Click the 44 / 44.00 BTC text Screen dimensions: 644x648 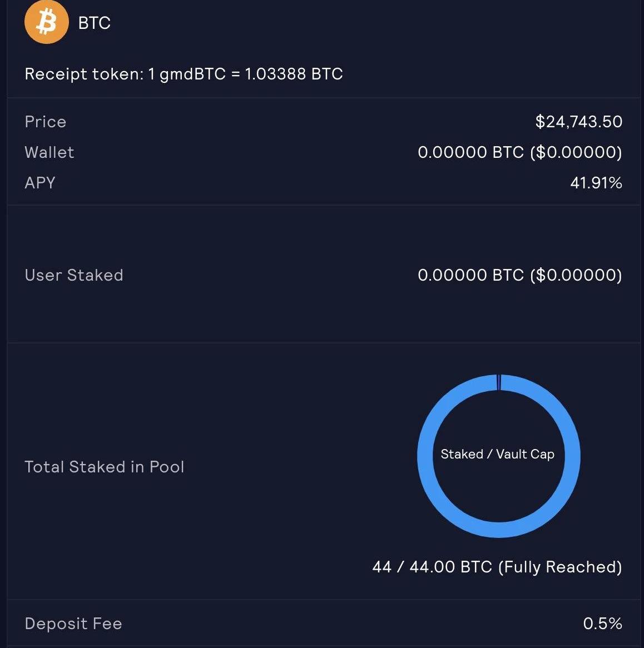432,567
